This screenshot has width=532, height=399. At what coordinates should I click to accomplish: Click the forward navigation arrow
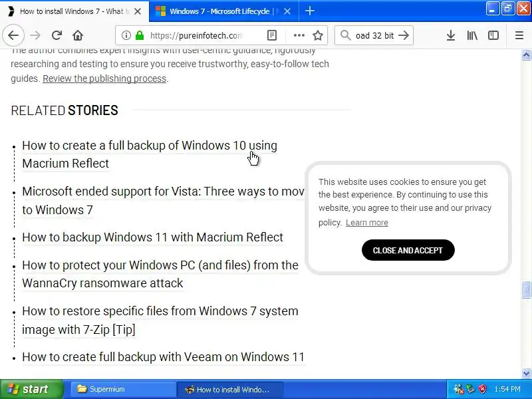coord(35,35)
